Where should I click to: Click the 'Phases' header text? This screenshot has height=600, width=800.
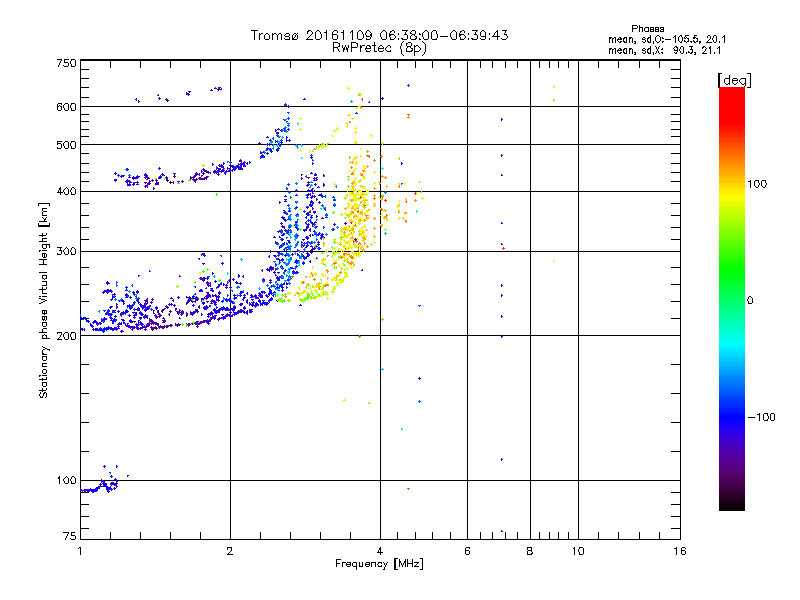point(647,29)
